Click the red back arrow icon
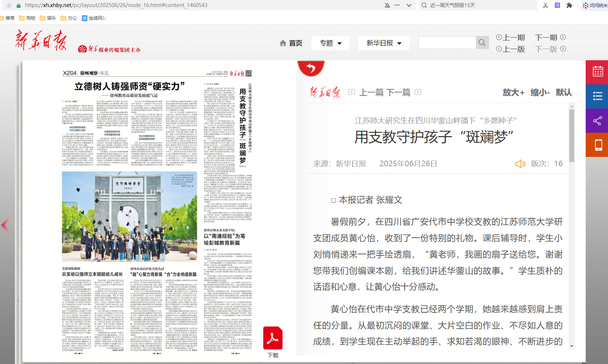608x364 pixels. [x=311, y=68]
